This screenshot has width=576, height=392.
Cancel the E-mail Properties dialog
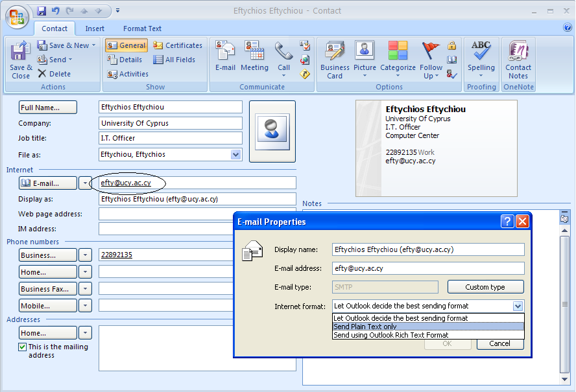click(x=500, y=343)
